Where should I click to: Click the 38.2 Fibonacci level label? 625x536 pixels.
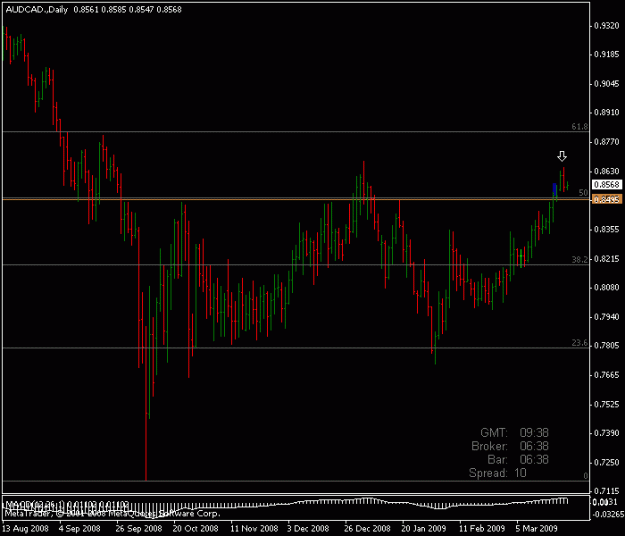pyautogui.click(x=580, y=260)
